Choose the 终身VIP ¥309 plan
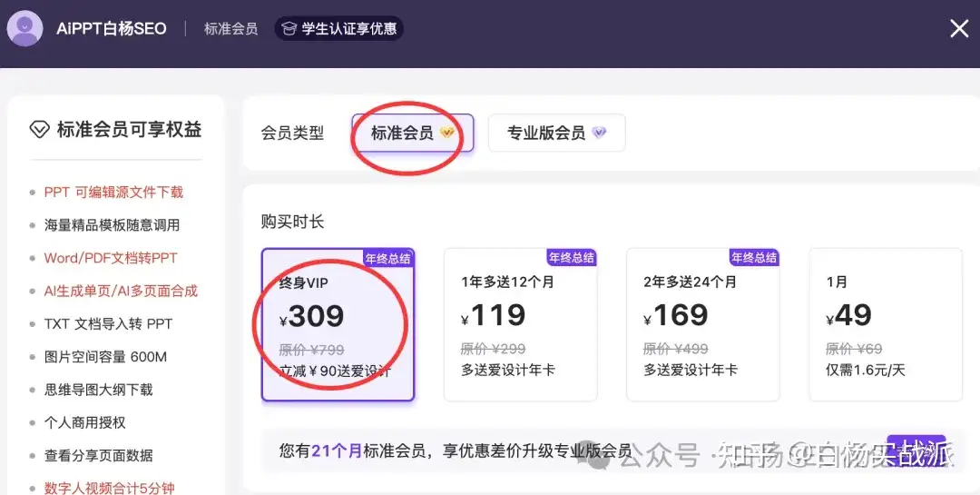The image size is (980, 495). pos(338,325)
